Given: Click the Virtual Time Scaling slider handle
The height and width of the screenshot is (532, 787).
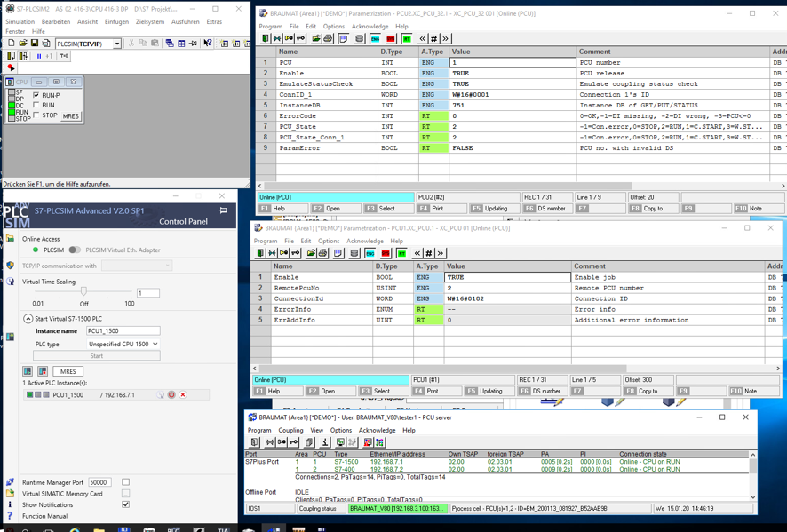Looking at the screenshot, I should [83, 291].
